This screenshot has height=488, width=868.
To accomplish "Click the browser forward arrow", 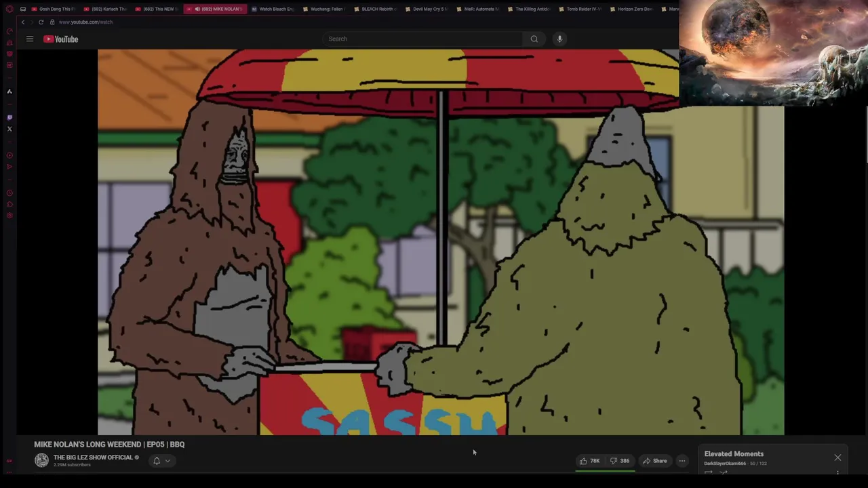I will point(31,22).
